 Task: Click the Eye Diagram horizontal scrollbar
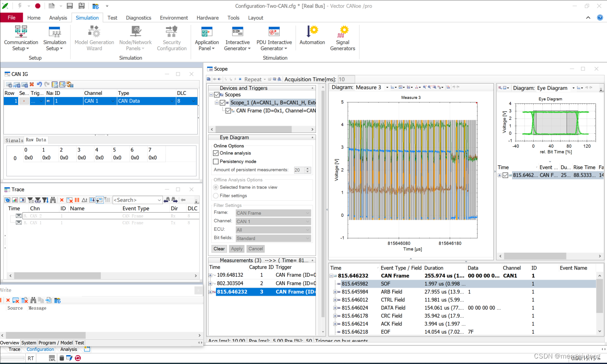click(x=535, y=256)
